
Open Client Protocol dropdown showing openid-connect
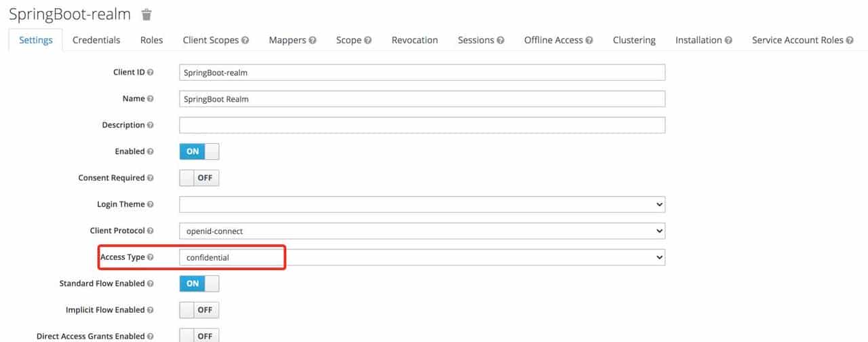pos(422,231)
